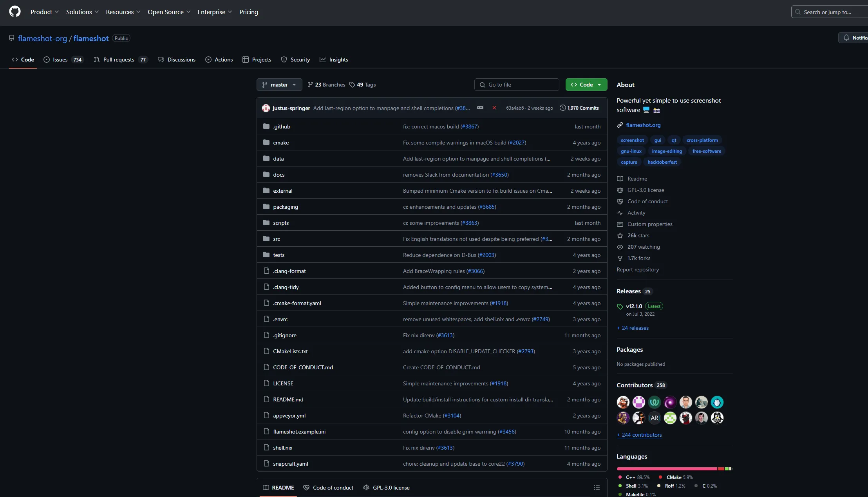Click the languages color bar

(675, 469)
